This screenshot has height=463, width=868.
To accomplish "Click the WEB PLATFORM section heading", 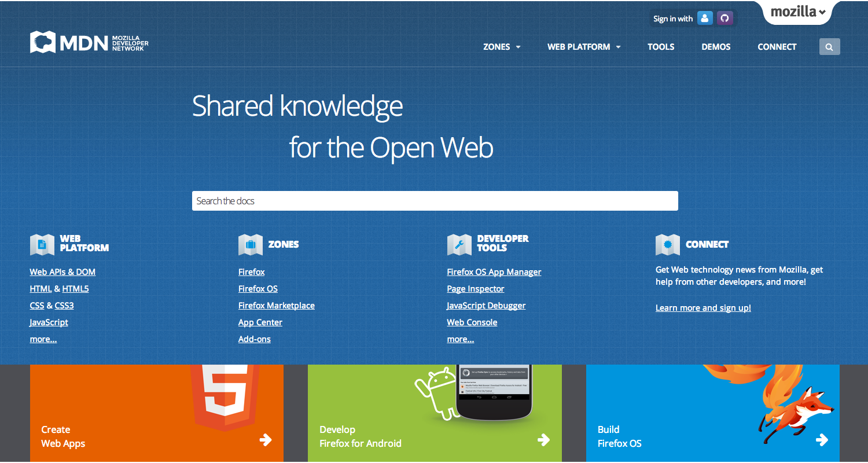I will 84,243.
